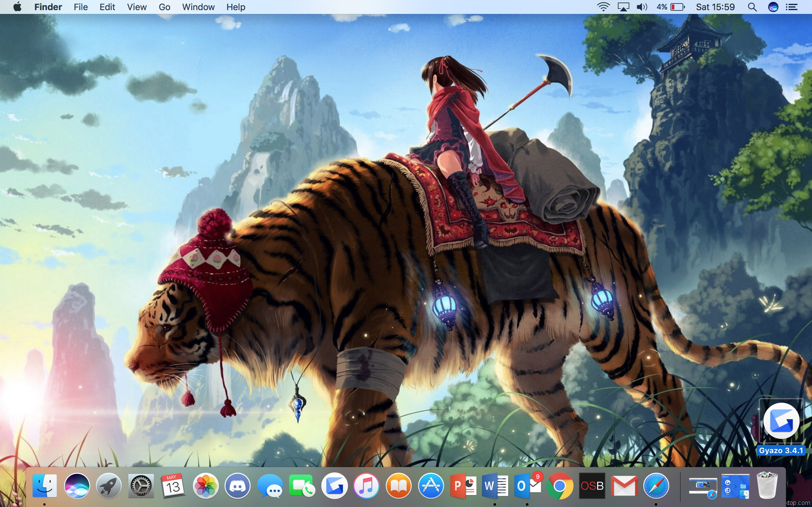This screenshot has width=812, height=507.
Task: Launch Google Chrome from dock
Action: coord(559,486)
